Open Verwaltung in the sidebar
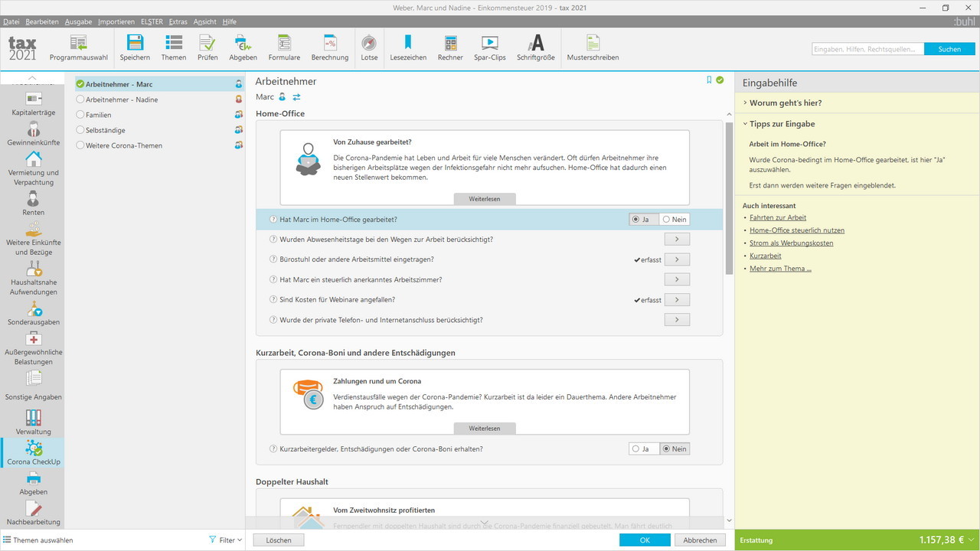The height and width of the screenshot is (551, 980). click(x=34, y=423)
